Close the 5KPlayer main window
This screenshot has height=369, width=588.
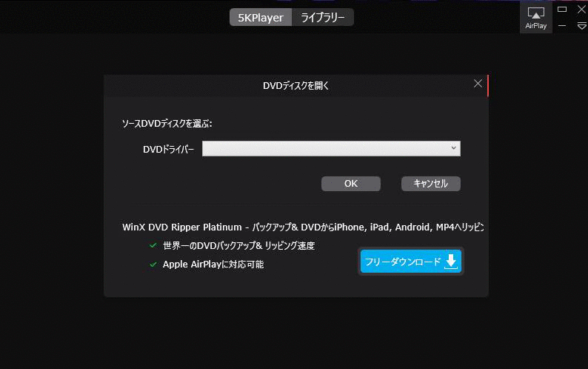click(581, 10)
